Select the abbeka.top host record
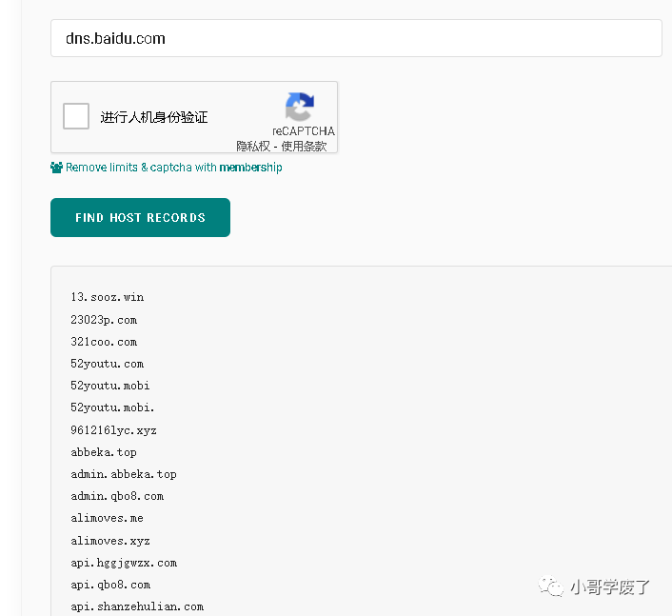This screenshot has height=616, width=672. (104, 452)
